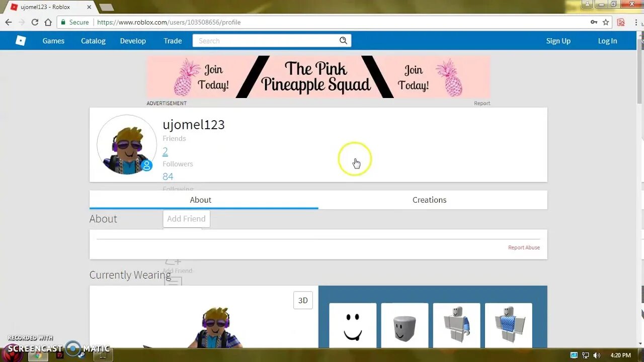Click the network icon in system tray
This screenshot has height=362, width=644.
coord(586,355)
